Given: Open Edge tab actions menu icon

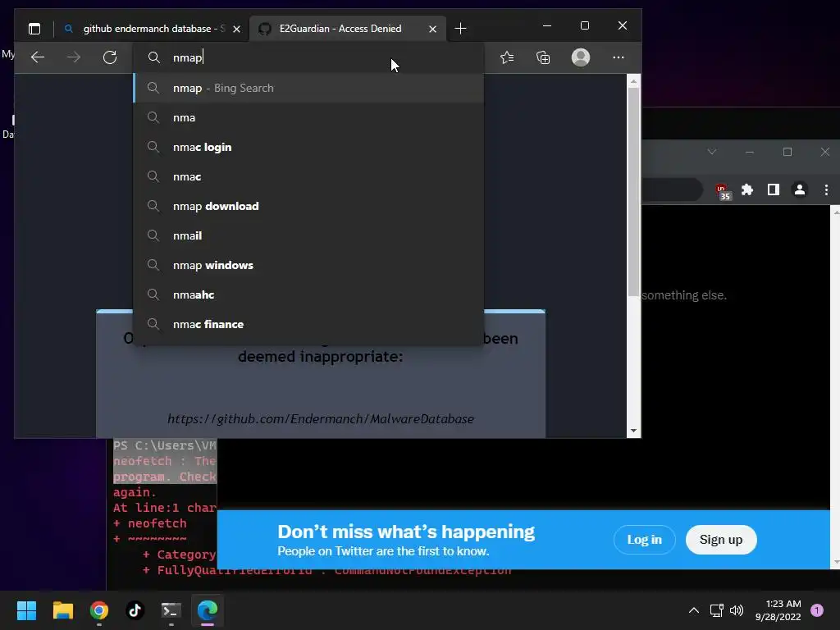Looking at the screenshot, I should pos(34,29).
